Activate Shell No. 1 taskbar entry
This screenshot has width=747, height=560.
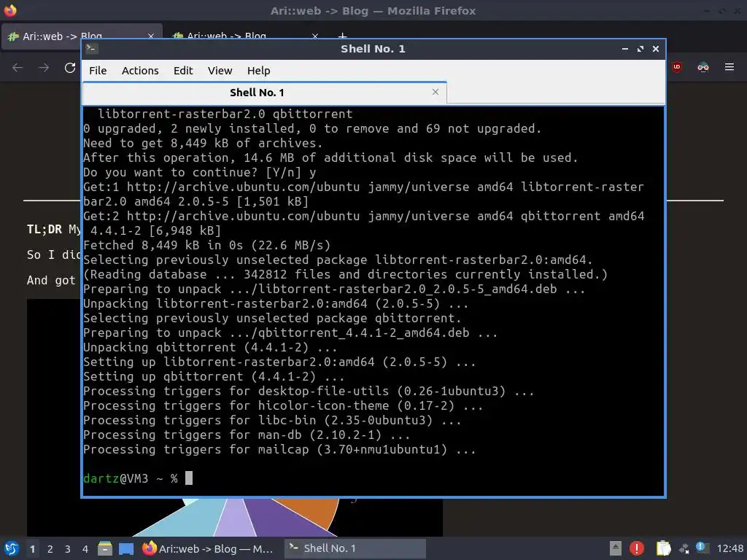355,548
